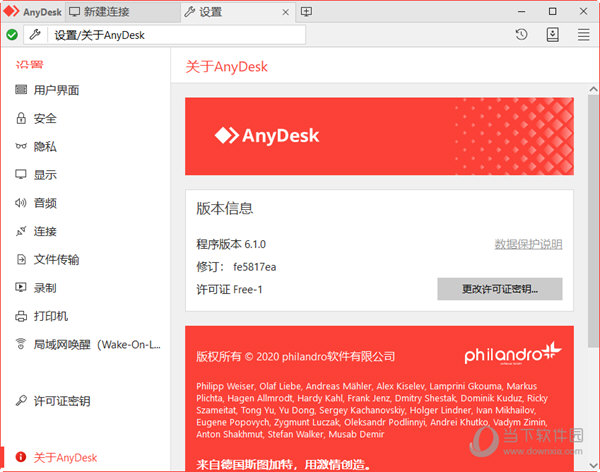Click the 版权所有 © 2020 philandro text
This screenshot has width=600, height=472.
295,356
